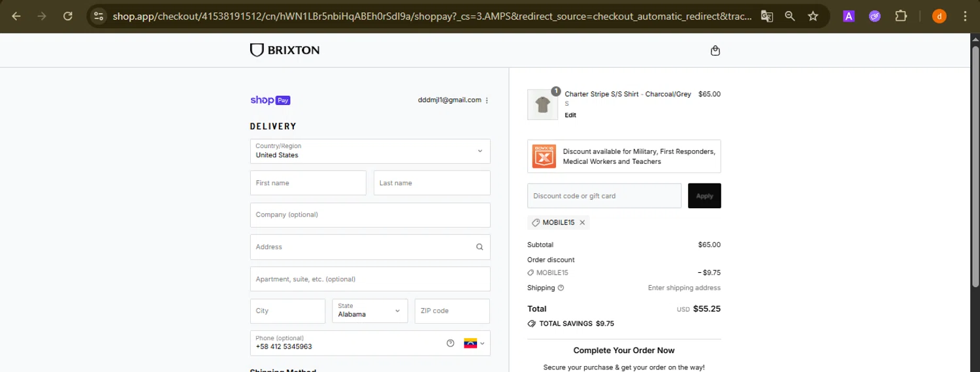Open Chrome's three-dot menu
980x372 pixels.
coord(965,16)
